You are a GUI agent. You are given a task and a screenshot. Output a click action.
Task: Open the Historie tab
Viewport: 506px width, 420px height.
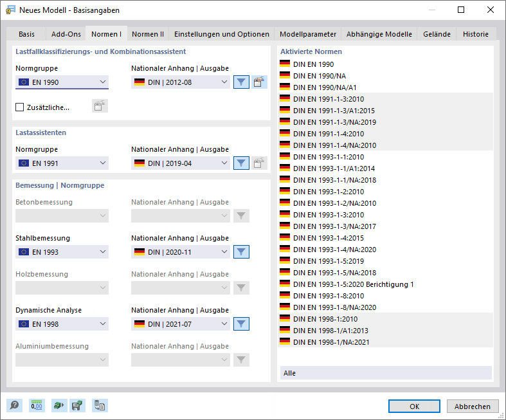point(476,34)
